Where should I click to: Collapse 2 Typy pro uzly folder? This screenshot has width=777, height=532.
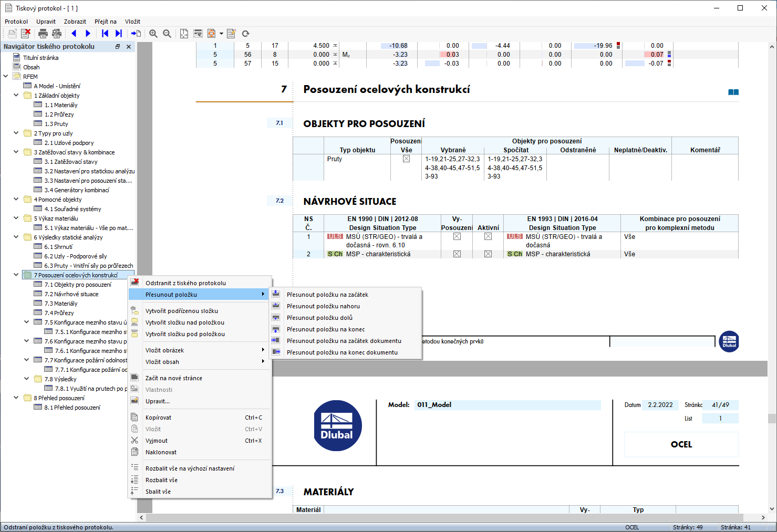coord(16,133)
